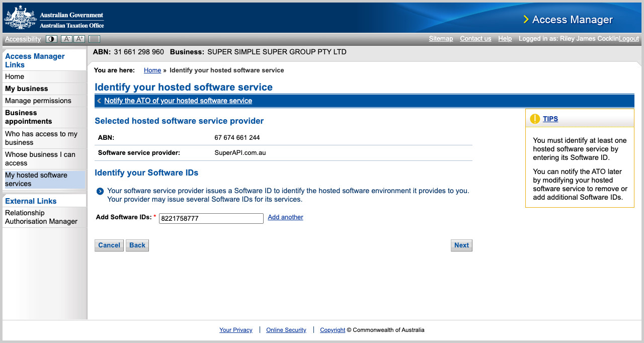Click the text-only layout icon
Image resolution: width=644 pixels, height=343 pixels.
pyautogui.click(x=94, y=39)
